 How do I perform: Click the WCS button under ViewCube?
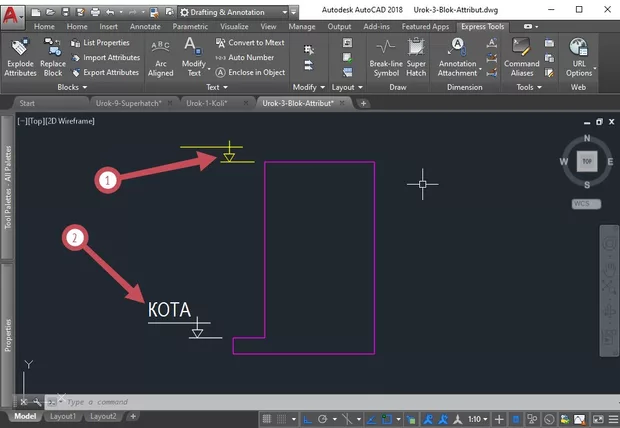(585, 203)
